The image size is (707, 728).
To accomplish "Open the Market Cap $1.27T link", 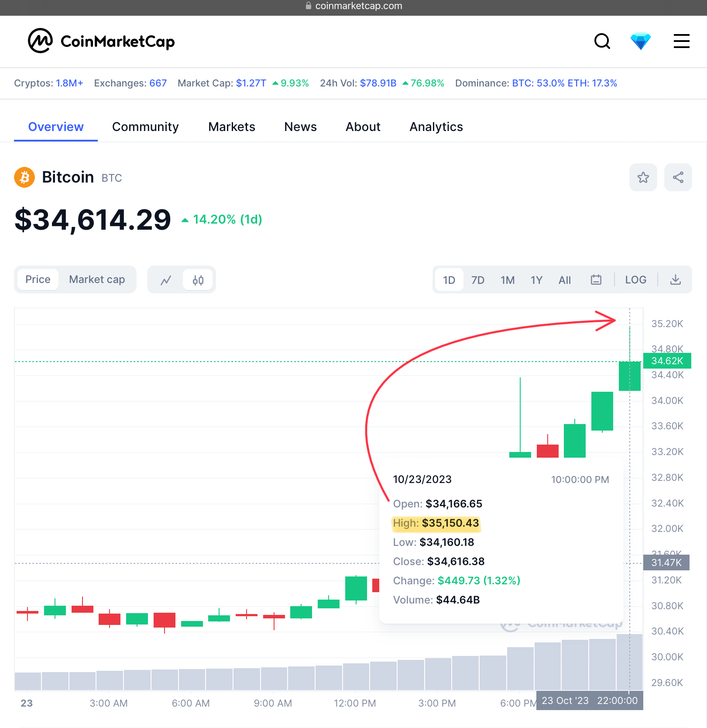I will coord(251,83).
